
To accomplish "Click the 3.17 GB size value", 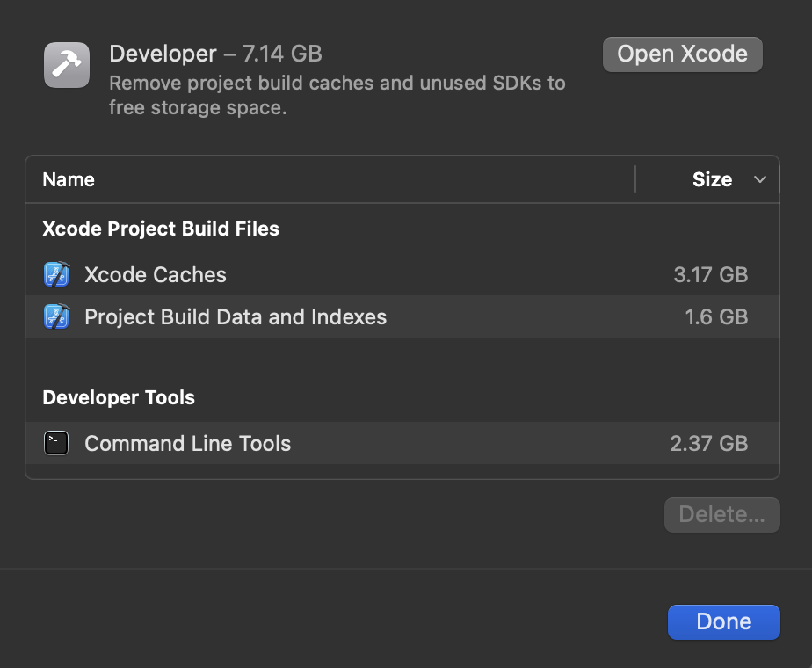I will click(x=710, y=274).
